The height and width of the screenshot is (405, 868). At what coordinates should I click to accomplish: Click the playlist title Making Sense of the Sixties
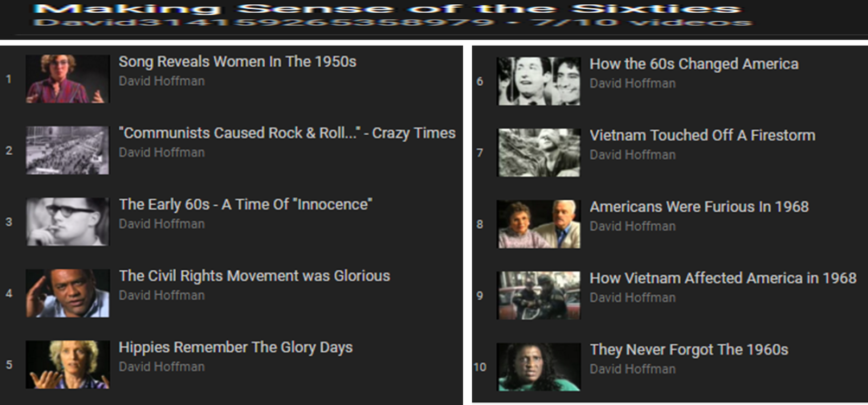tap(386, 9)
